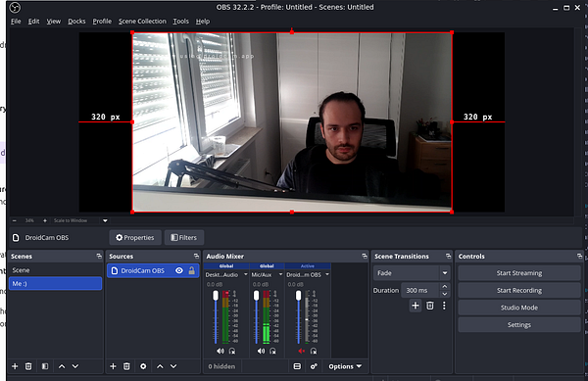Increase transition Duration with up arrow
588x381 pixels.
click(x=445, y=287)
